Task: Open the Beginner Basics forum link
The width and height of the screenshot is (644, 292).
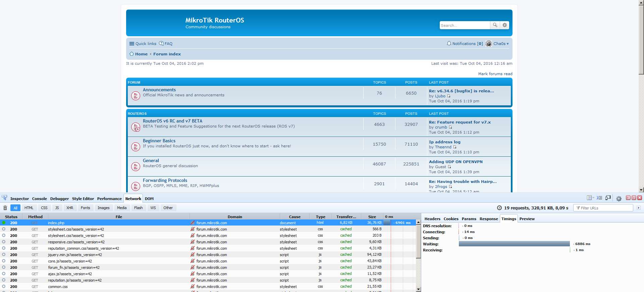Action: coord(159,141)
